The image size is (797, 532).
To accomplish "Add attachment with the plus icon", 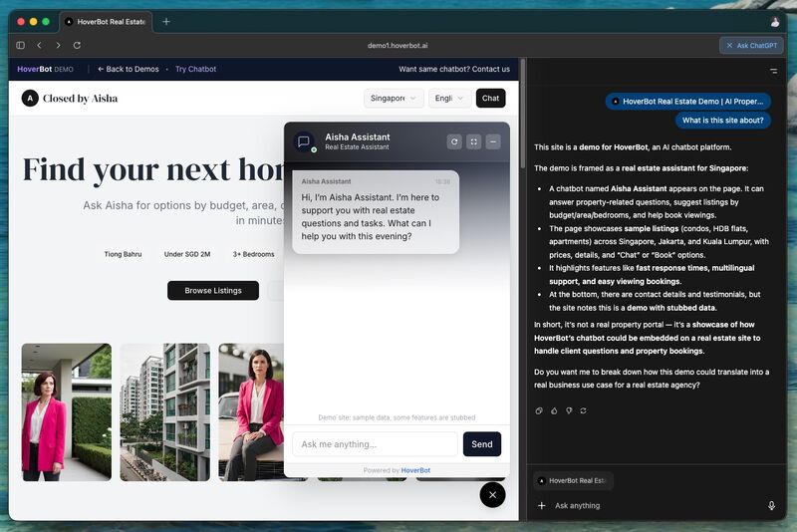I will pos(542,505).
